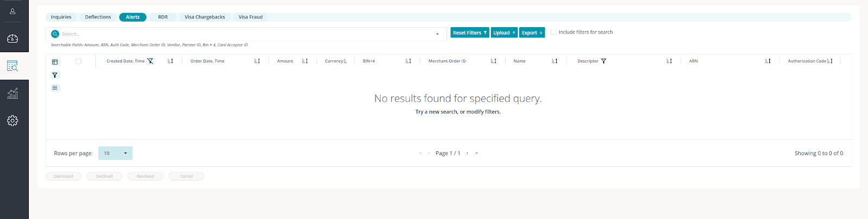Sort by Descriptor column
Image resolution: width=868 pixels, height=219 pixels.
tap(669, 61)
